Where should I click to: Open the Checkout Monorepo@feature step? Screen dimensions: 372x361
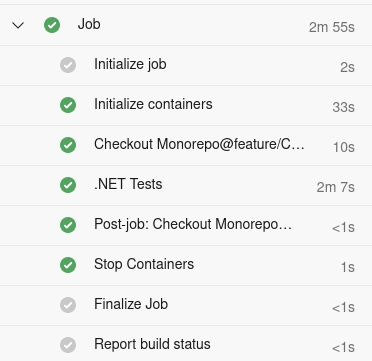[x=186, y=145]
